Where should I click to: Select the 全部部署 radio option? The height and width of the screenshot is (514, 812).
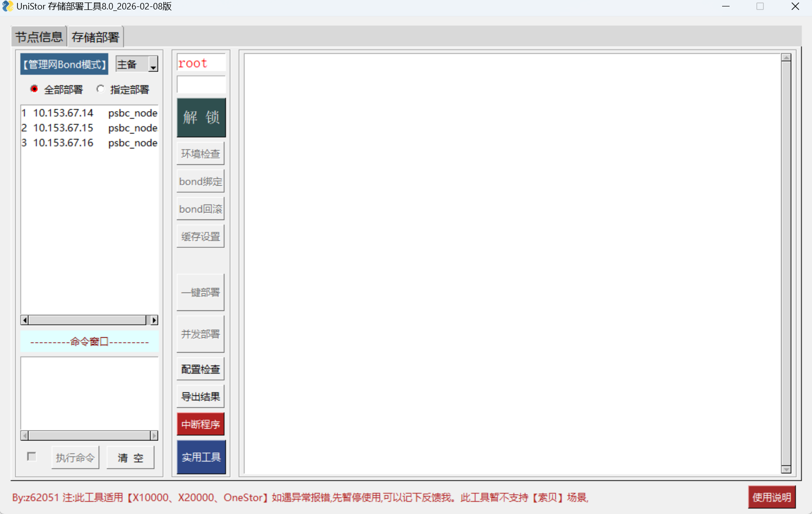[34, 89]
